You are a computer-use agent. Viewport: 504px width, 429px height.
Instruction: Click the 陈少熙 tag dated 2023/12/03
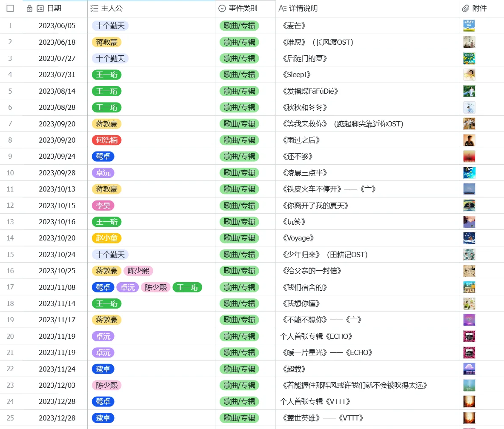[107, 385]
